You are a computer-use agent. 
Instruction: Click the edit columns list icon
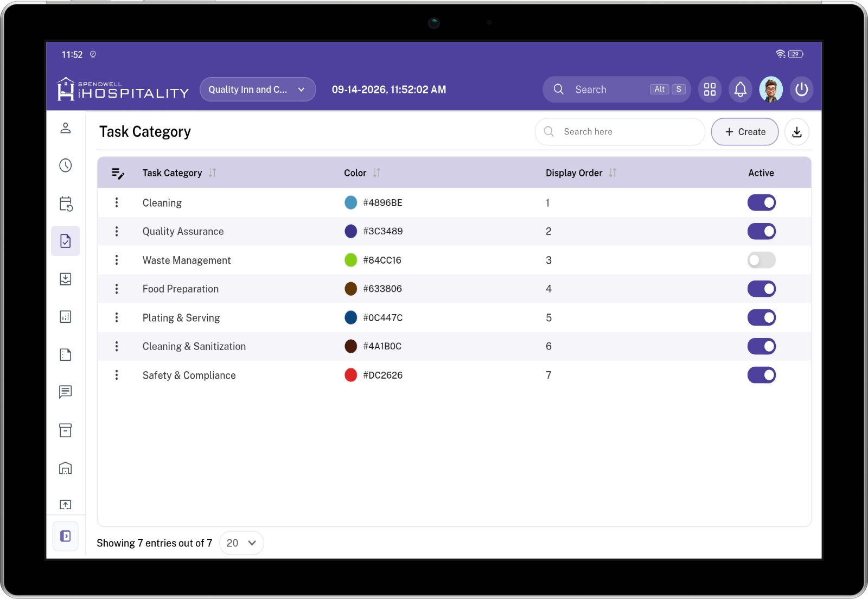(118, 173)
